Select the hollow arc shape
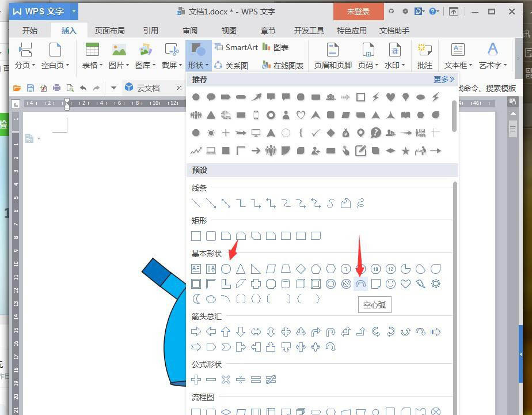The image size is (532, 415). click(360, 284)
